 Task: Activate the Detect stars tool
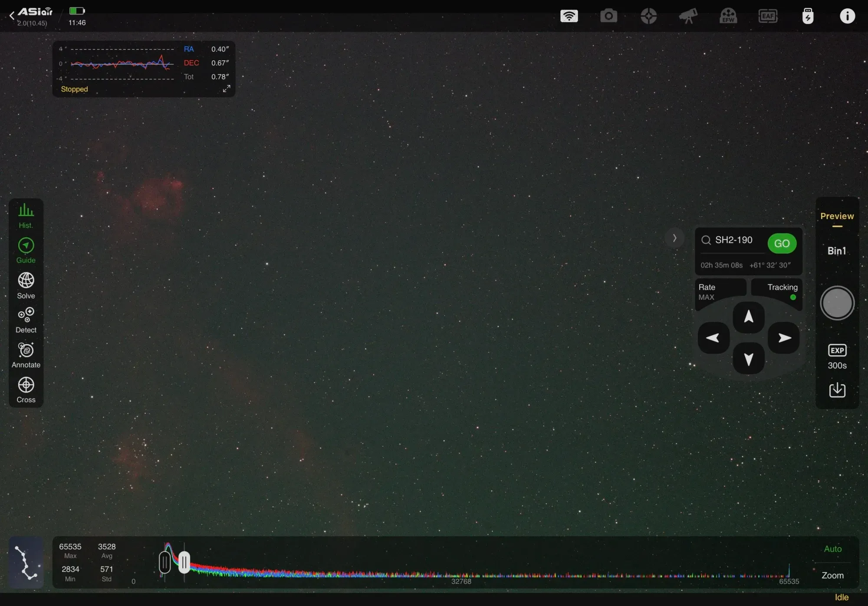pyautogui.click(x=26, y=320)
